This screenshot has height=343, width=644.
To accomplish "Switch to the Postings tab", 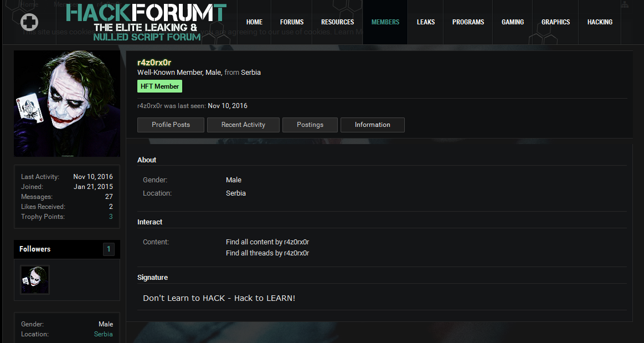I will (310, 125).
